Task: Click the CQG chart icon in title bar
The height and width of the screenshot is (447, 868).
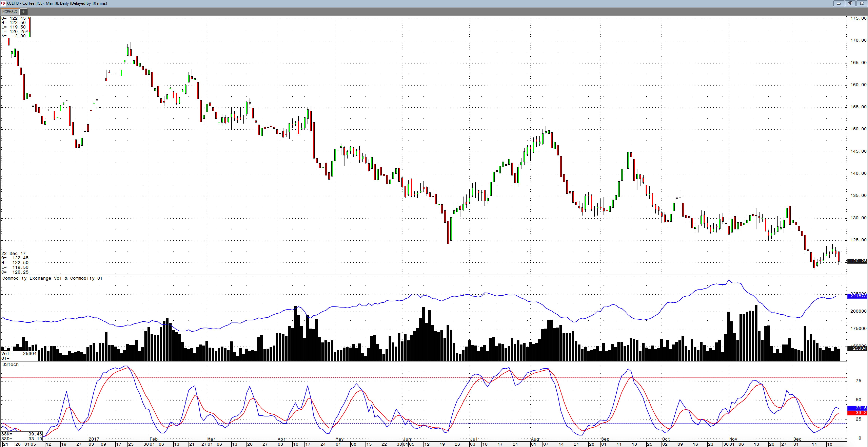Action: pyautogui.click(x=3, y=3)
